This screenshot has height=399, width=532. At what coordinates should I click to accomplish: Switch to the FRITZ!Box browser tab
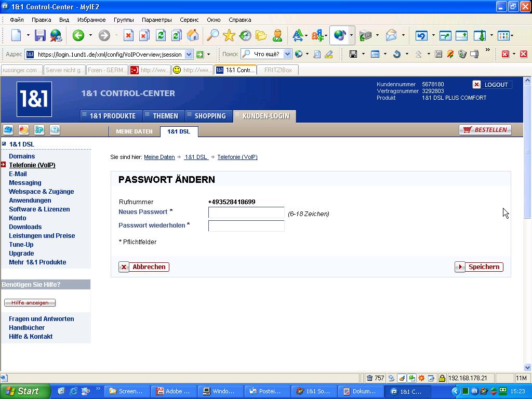pos(278,70)
